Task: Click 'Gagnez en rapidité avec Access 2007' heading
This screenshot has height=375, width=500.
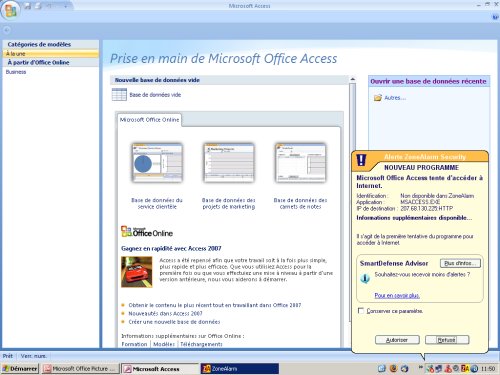Action: pos(171,248)
